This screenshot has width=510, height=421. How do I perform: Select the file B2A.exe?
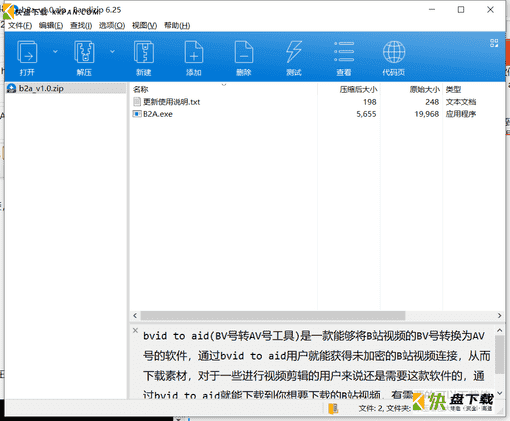pyautogui.click(x=158, y=114)
